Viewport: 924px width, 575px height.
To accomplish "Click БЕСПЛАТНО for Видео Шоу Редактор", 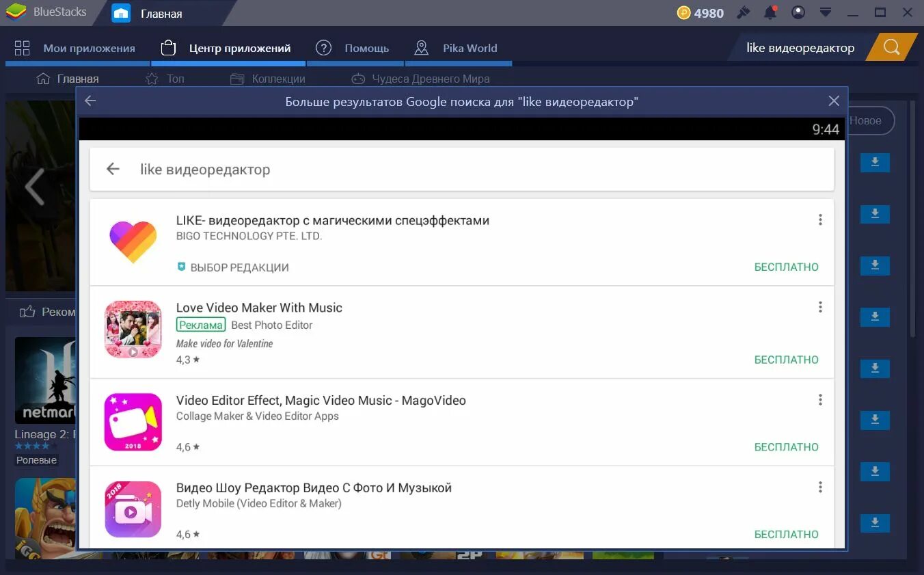I will (x=787, y=535).
